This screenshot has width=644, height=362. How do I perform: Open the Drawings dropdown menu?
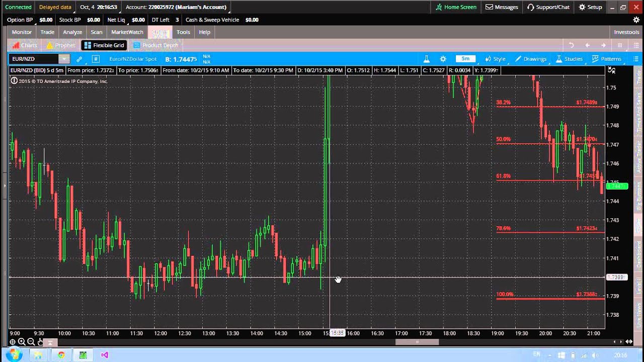[531, 59]
